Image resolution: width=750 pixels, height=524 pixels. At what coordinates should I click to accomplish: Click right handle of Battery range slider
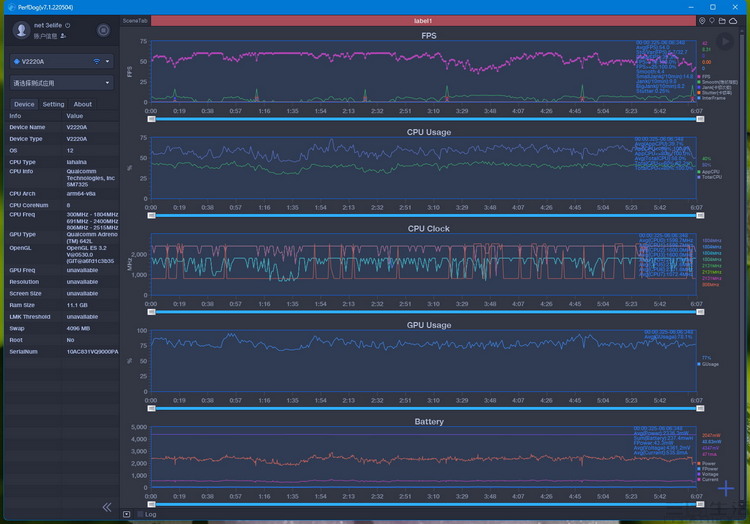click(x=700, y=504)
